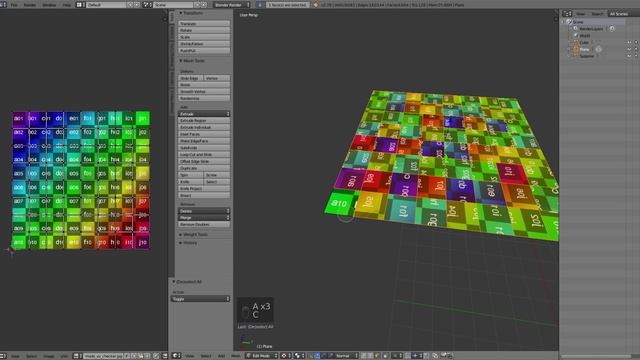The width and height of the screenshot is (640, 360).
Task: Click the Remove Doubles button
Action: click(204, 224)
